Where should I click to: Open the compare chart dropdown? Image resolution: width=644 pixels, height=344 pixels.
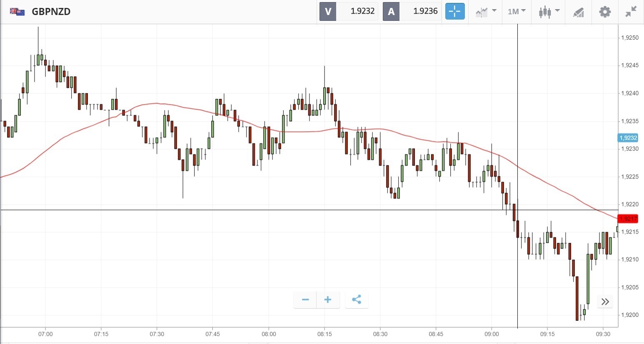pyautogui.click(x=486, y=12)
